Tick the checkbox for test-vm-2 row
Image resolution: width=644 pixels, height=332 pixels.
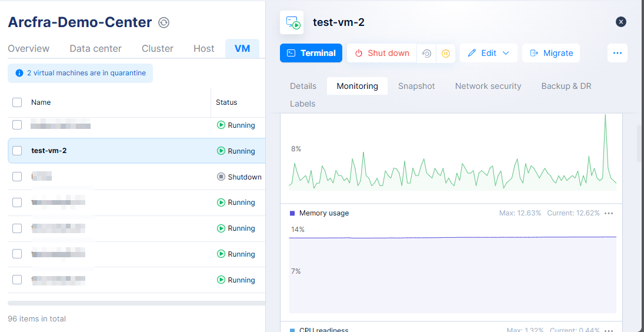17,151
